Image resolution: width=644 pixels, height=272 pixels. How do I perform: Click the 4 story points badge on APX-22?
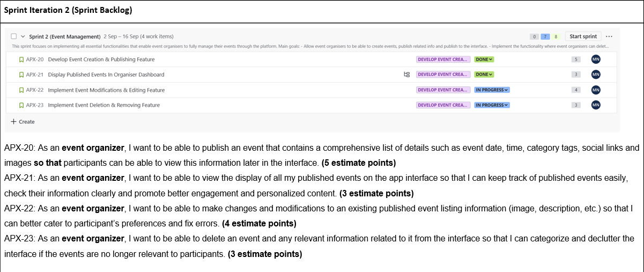pos(576,90)
